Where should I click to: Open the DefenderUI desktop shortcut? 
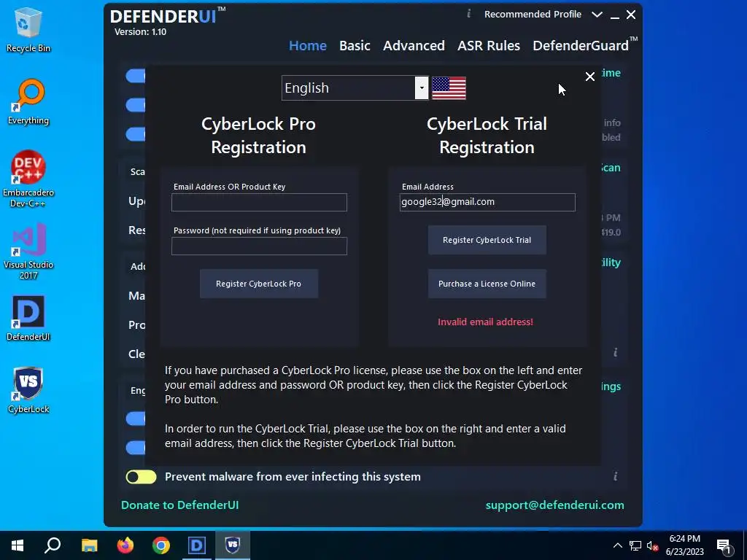pyautogui.click(x=28, y=318)
